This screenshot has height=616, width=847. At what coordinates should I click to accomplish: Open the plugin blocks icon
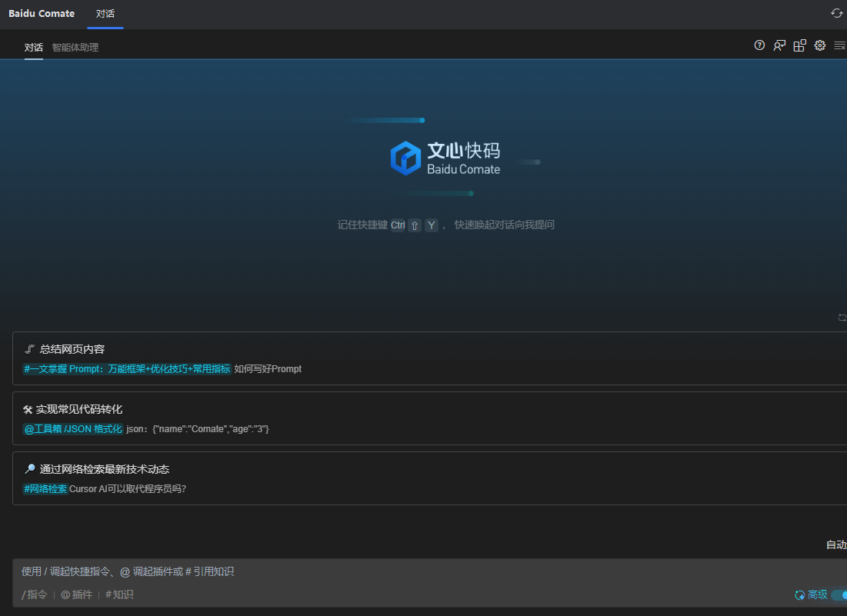point(799,45)
